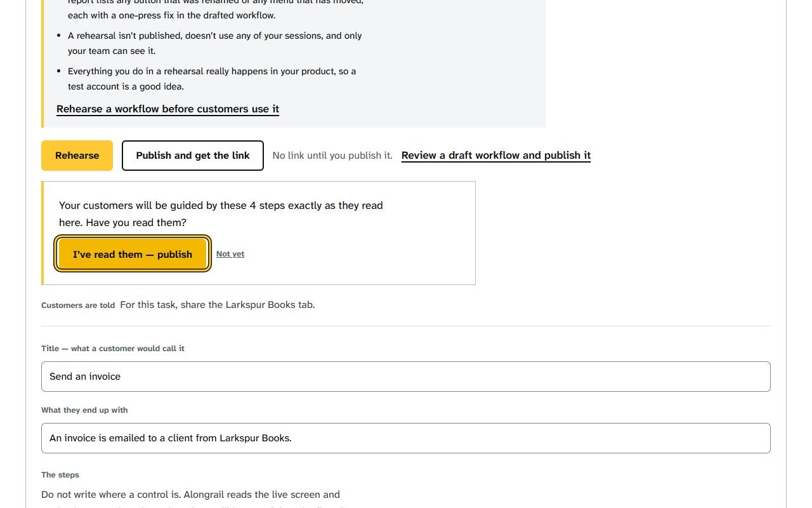This screenshot has width=812, height=508.
Task: Open Rehearse a workflow before customers use it
Action: (x=167, y=109)
